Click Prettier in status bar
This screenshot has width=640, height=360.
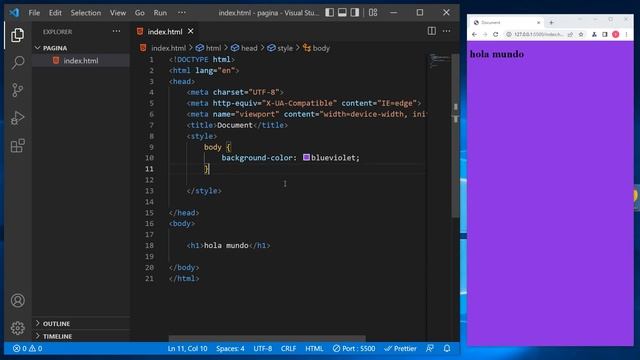click(x=400, y=349)
